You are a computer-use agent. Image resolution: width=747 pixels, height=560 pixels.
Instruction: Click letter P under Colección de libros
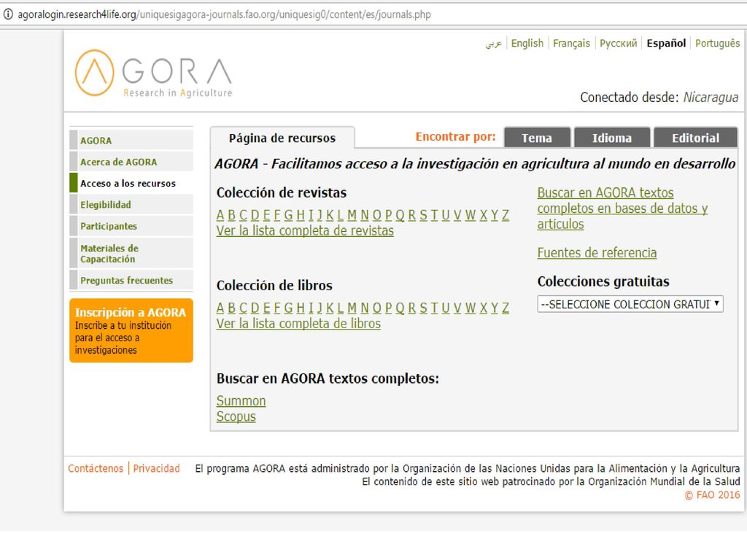coord(388,308)
